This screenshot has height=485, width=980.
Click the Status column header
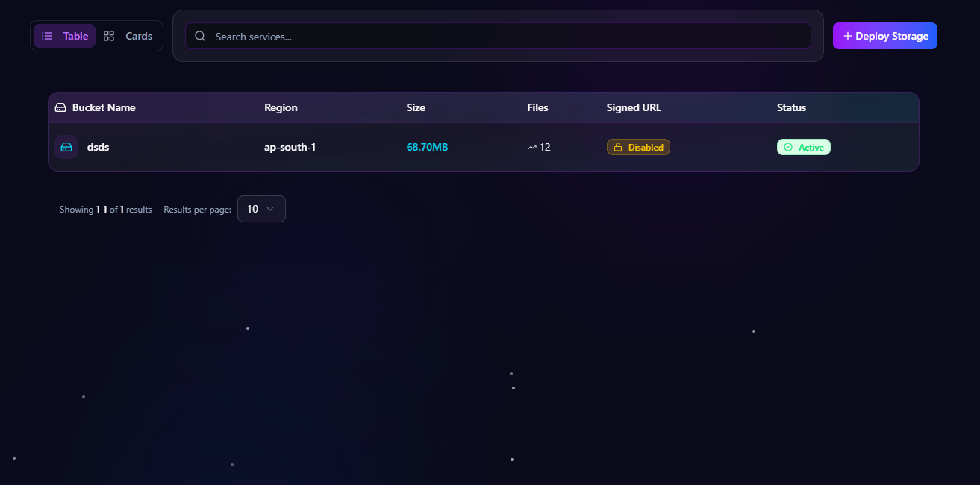(791, 107)
